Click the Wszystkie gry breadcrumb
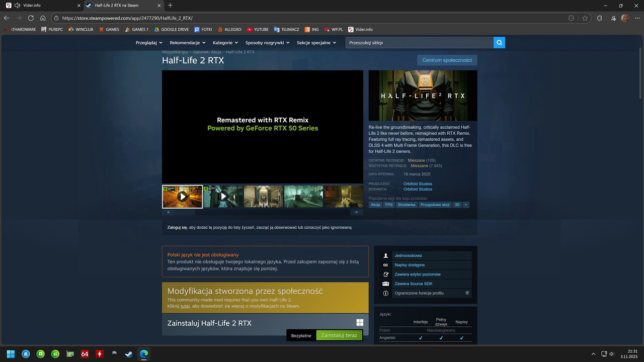This screenshot has width=644, height=362. tap(175, 52)
